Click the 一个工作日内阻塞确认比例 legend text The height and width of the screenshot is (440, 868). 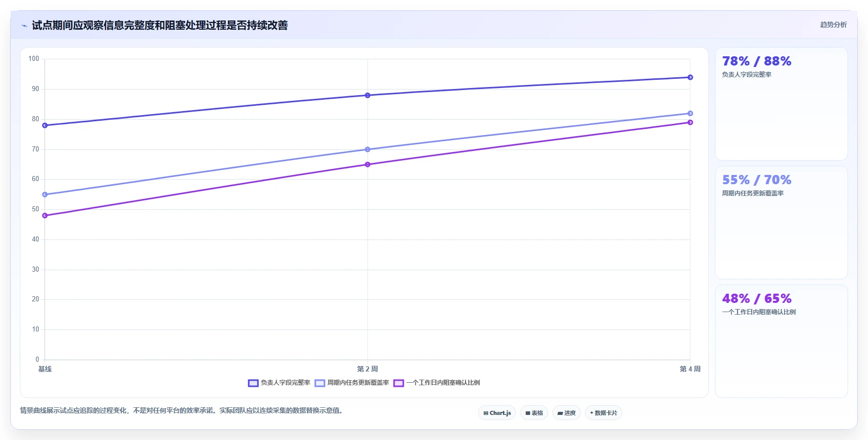click(443, 383)
